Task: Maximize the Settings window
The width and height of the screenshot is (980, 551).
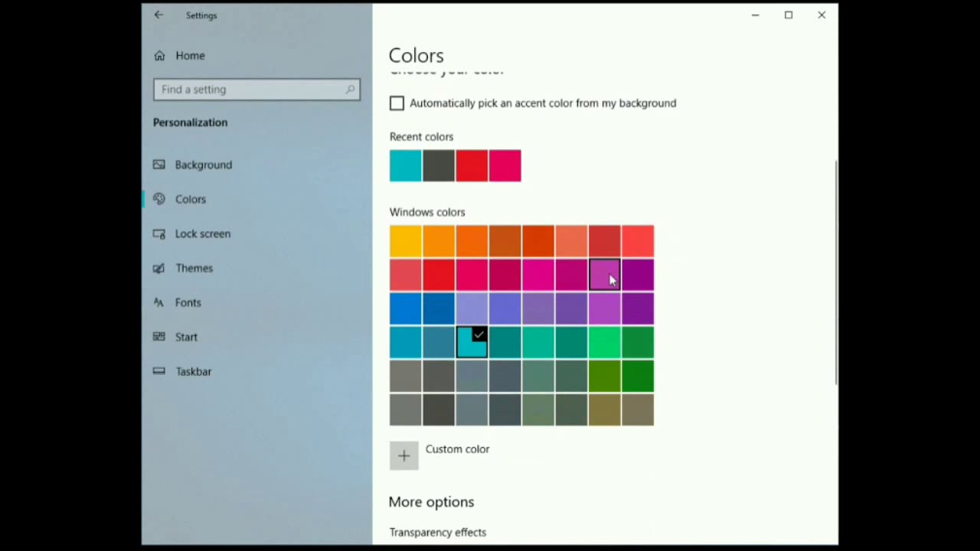Action: tap(789, 15)
